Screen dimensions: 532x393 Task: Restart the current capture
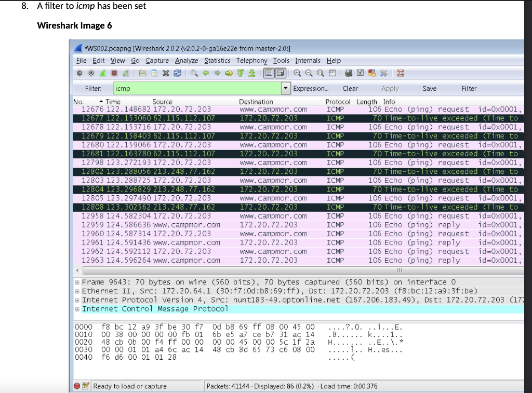click(125, 73)
